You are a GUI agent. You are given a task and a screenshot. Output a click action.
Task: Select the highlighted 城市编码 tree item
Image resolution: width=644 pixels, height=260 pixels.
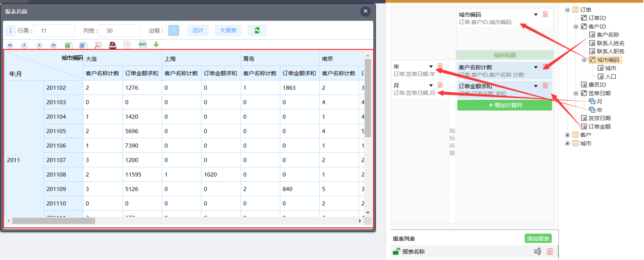[605, 60]
